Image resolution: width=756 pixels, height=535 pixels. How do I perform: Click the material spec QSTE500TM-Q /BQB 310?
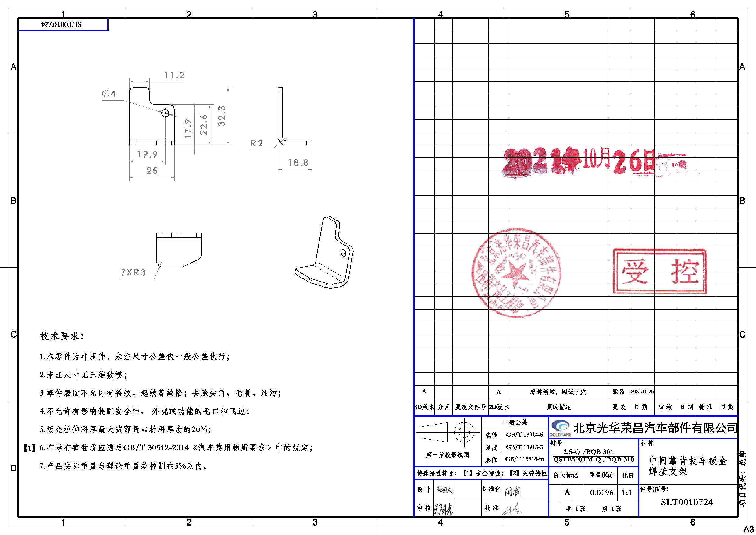(593, 459)
